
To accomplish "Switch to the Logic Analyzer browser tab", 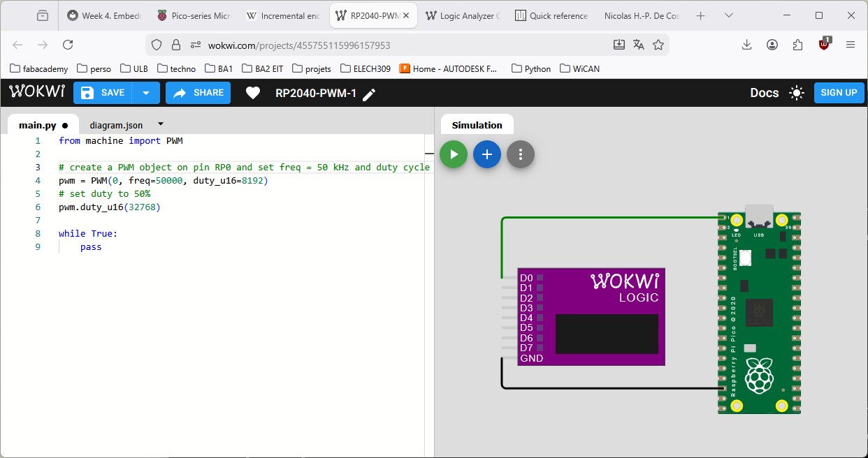I will [x=462, y=15].
